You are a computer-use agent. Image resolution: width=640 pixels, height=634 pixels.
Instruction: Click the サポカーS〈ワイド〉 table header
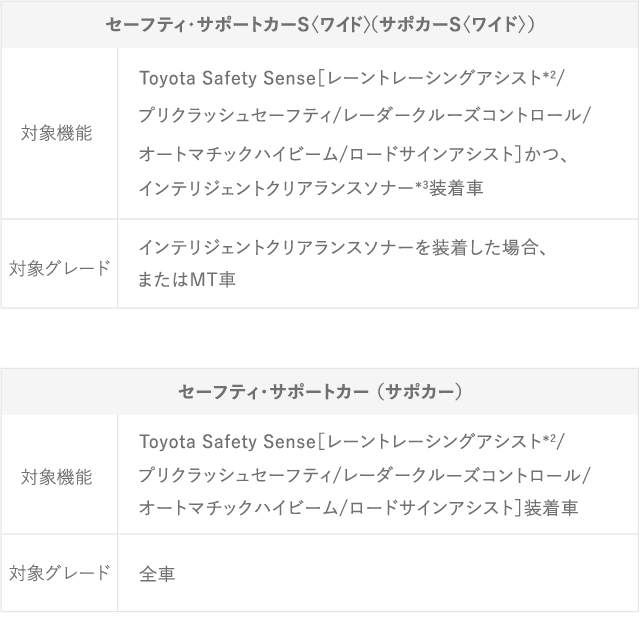320,24
